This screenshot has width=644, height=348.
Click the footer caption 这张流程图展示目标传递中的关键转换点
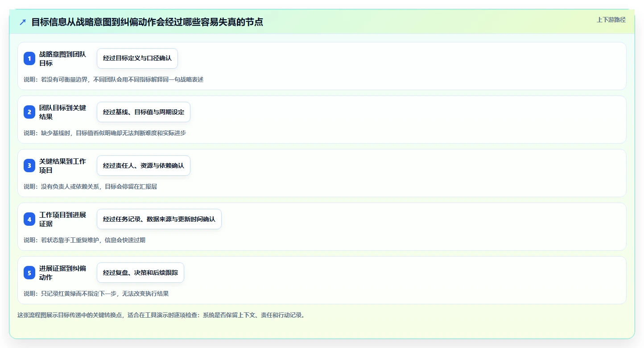point(161,315)
